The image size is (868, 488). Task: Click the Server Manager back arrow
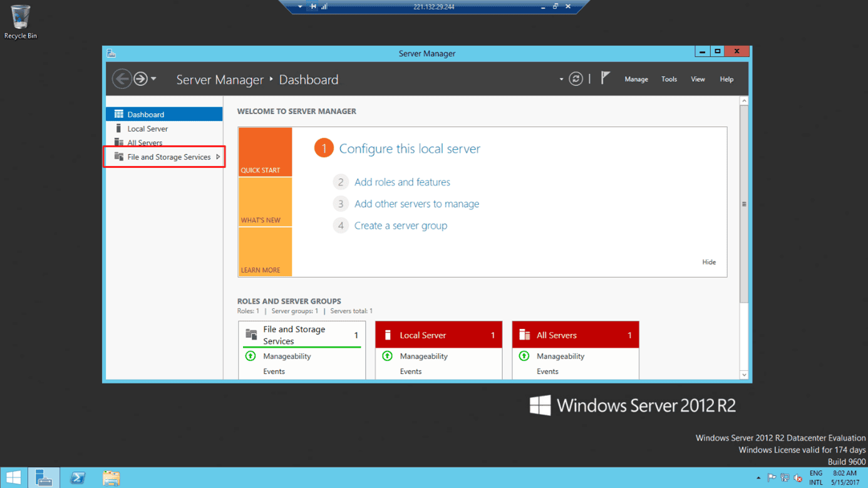(121, 79)
